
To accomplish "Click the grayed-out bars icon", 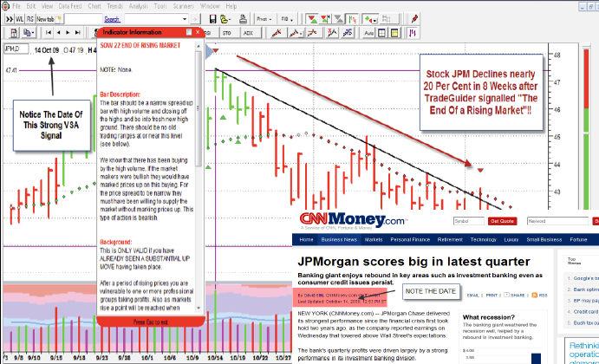I will pyautogui.click(x=387, y=19).
